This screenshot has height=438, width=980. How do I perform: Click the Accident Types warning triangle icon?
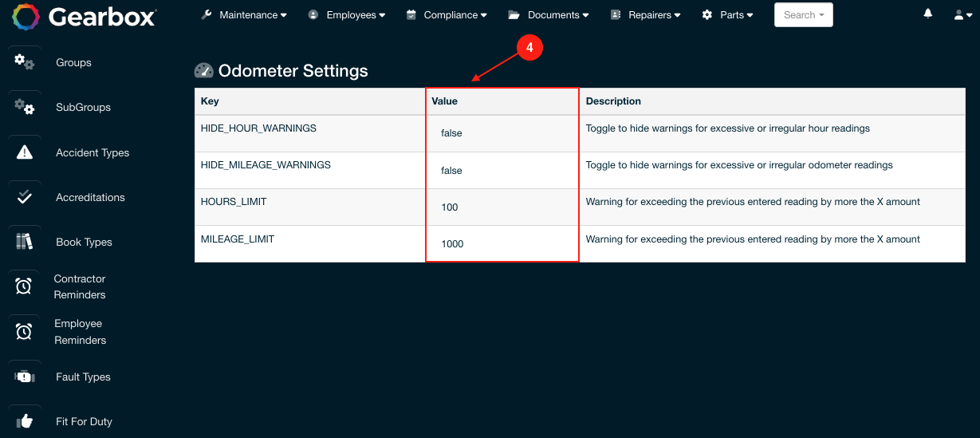(x=25, y=152)
